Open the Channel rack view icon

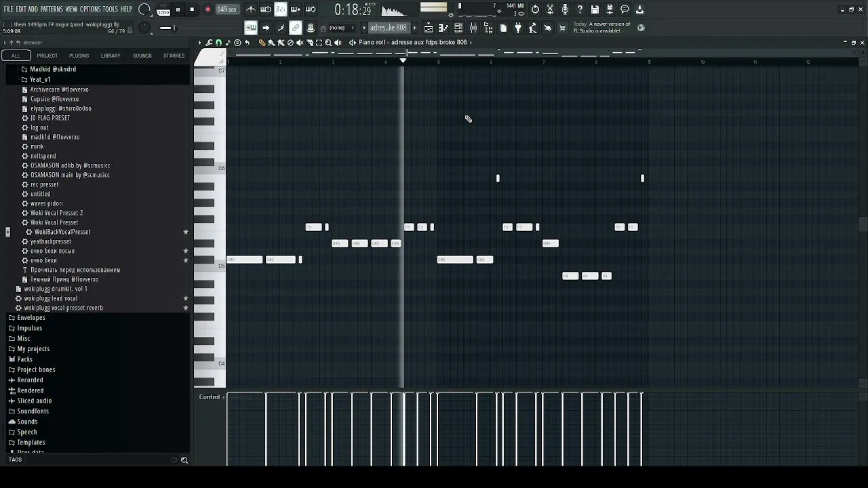click(458, 28)
